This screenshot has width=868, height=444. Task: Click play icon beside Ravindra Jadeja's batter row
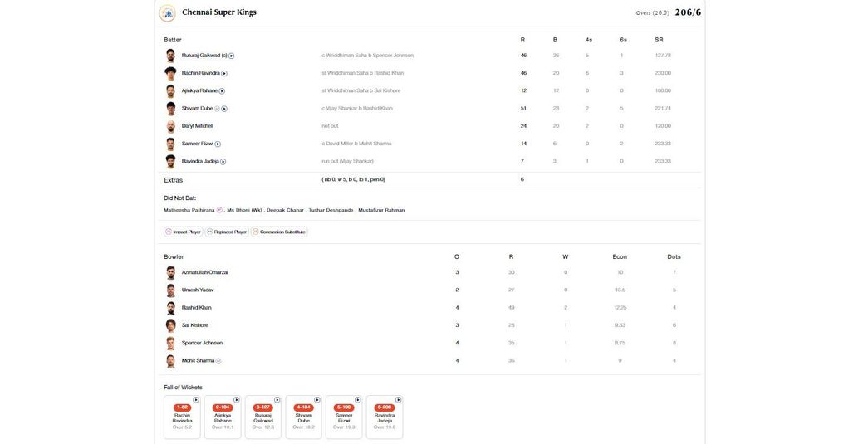pos(223,161)
